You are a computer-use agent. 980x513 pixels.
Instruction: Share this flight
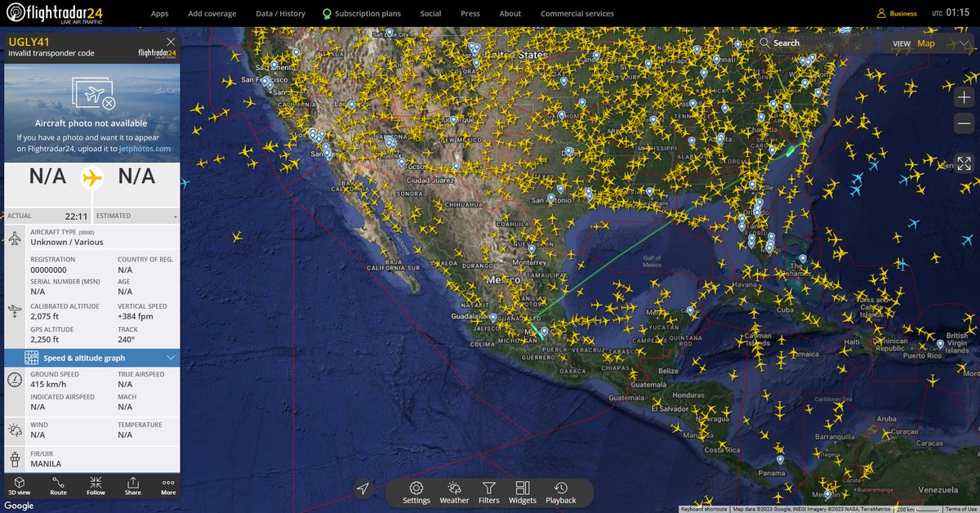pyautogui.click(x=133, y=486)
